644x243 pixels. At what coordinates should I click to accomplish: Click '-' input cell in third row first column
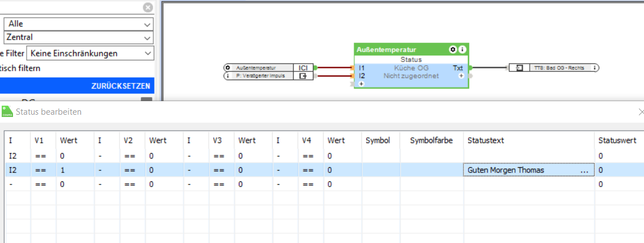coord(18,184)
